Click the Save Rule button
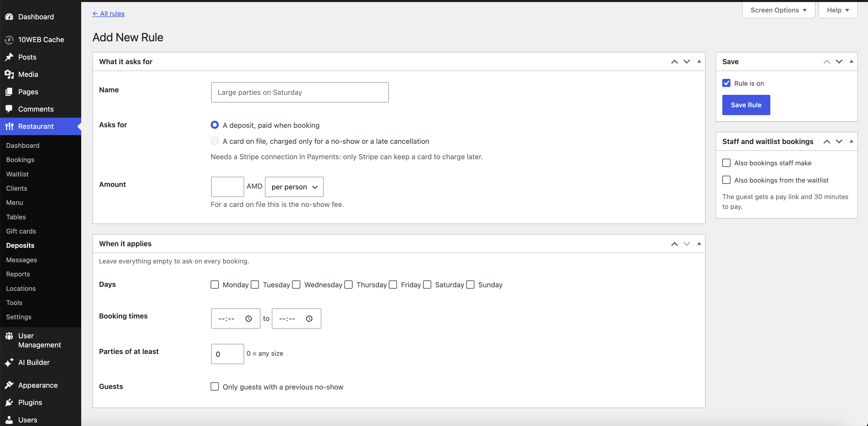 point(746,105)
